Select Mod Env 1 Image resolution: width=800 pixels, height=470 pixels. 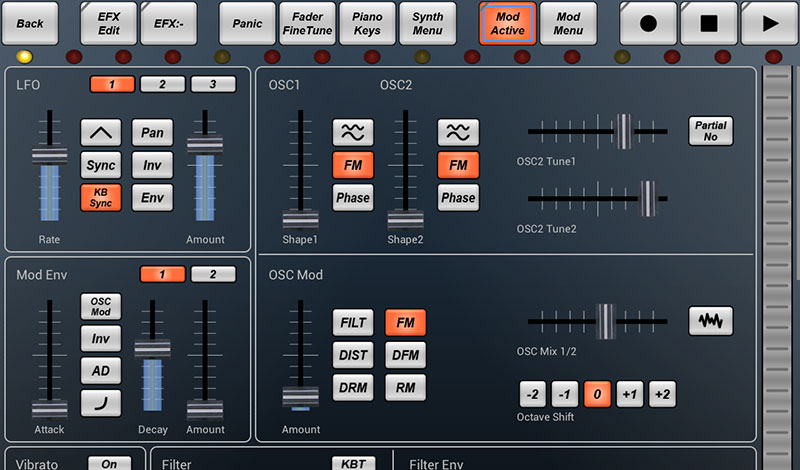pos(162,274)
